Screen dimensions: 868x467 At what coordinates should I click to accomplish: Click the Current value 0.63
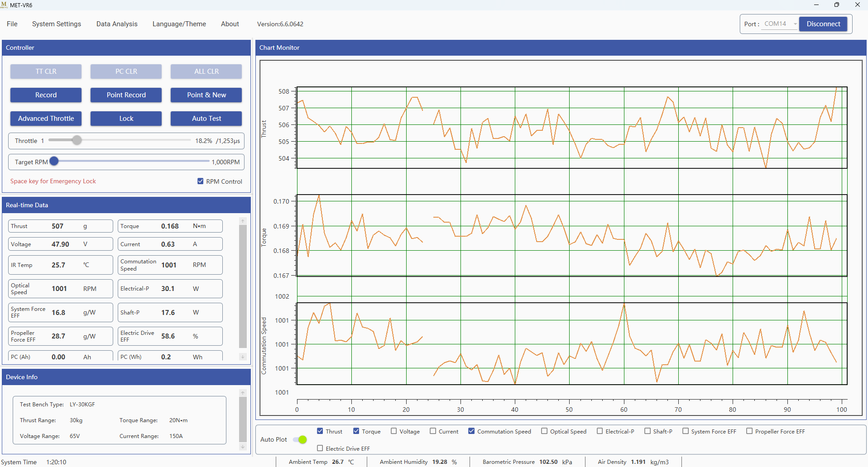tap(168, 244)
